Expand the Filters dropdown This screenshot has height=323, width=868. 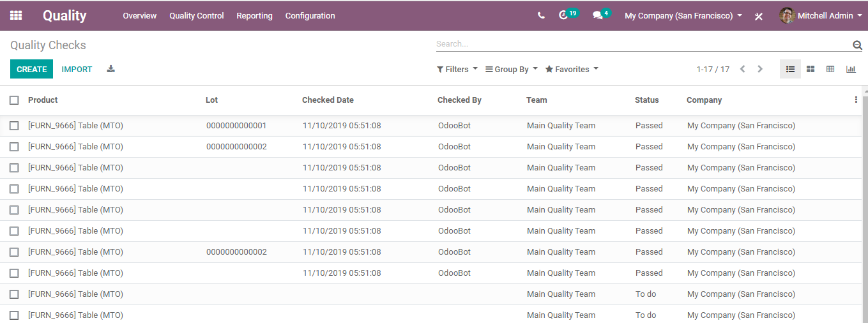457,69
